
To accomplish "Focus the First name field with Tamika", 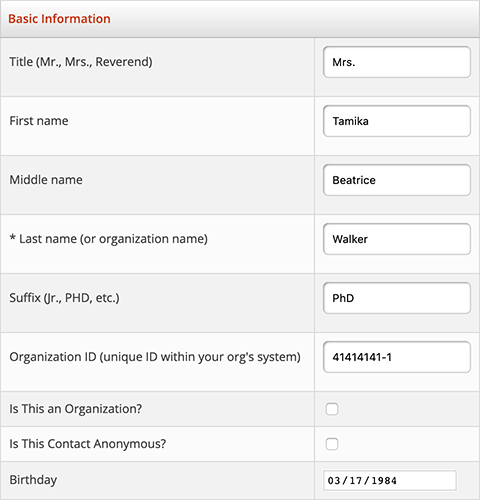I will click(397, 121).
